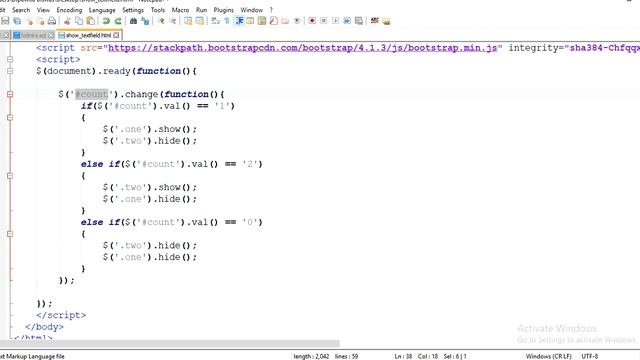This screenshot has width=640, height=360.
Task: Collapse the <script> block fold marker
Action: (10, 60)
